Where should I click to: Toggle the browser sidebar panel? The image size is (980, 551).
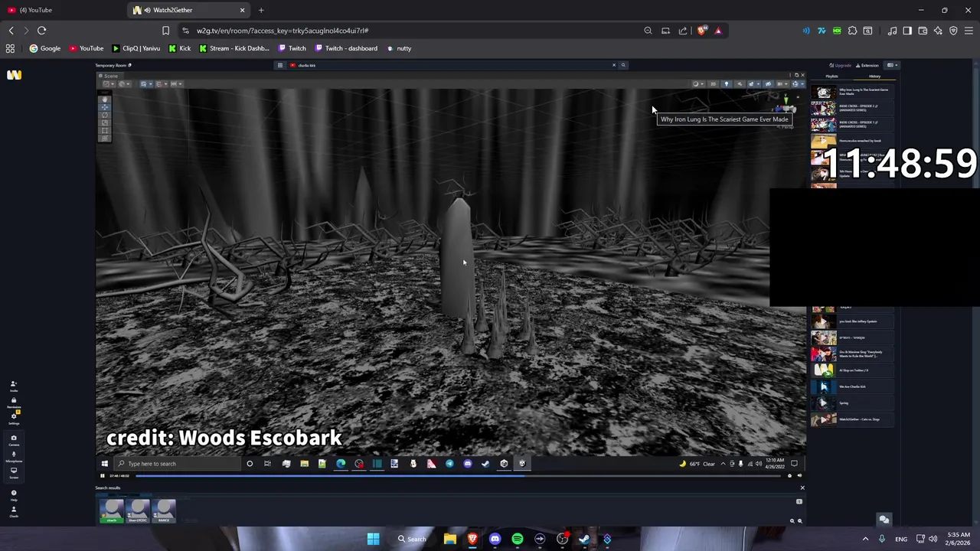tap(907, 31)
